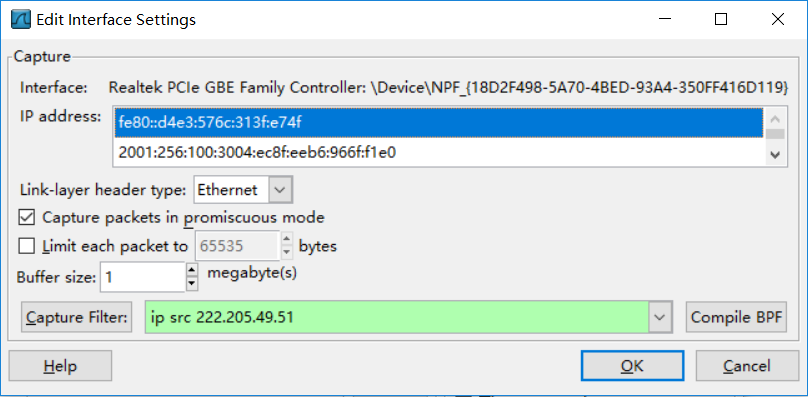Click the IP address list scroll-down arrow
Image resolution: width=808 pixels, height=397 pixels.
click(x=775, y=154)
